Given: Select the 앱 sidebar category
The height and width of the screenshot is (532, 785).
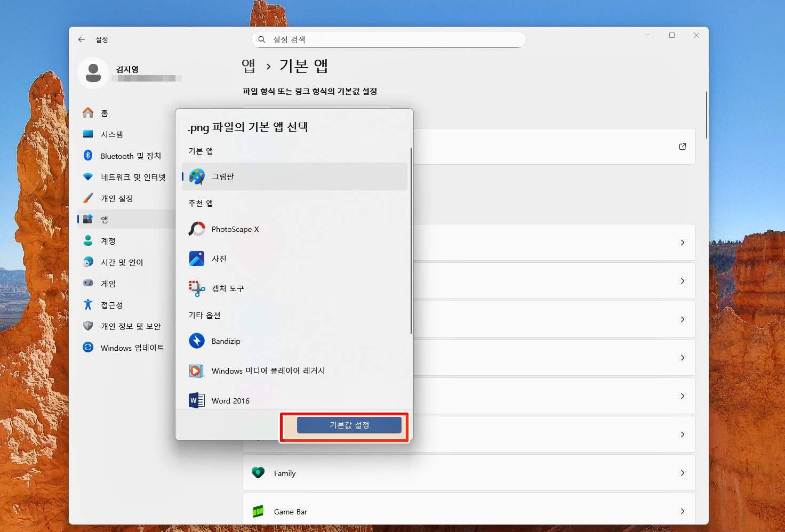Looking at the screenshot, I should coord(126,220).
